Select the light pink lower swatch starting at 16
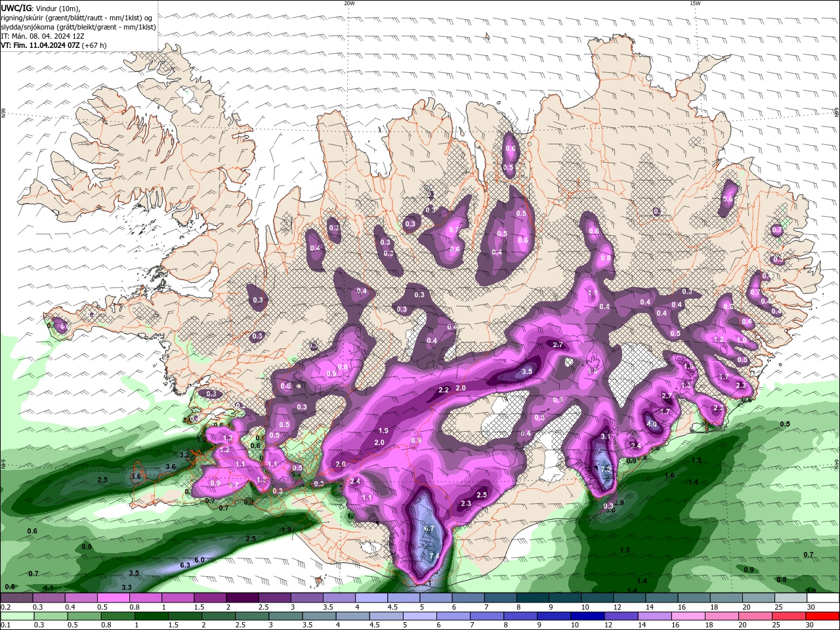840x630 pixels. [688, 616]
